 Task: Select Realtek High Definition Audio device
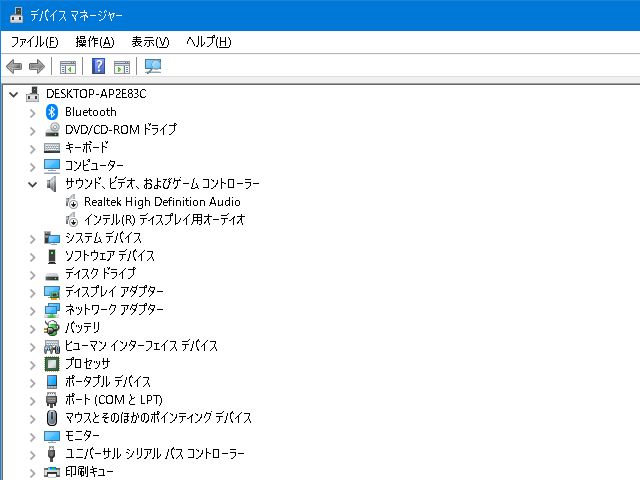tap(162, 202)
